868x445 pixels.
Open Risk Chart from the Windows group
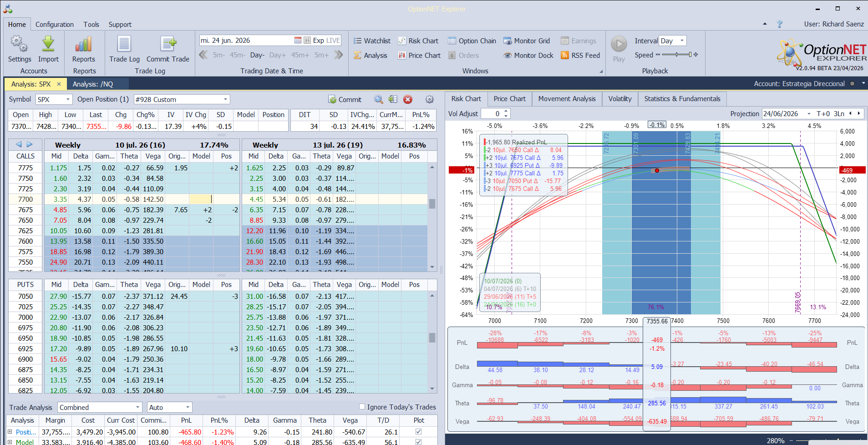pos(418,41)
